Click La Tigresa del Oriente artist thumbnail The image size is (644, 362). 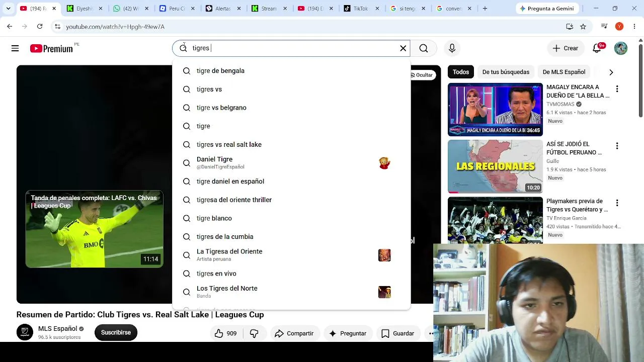pyautogui.click(x=384, y=255)
